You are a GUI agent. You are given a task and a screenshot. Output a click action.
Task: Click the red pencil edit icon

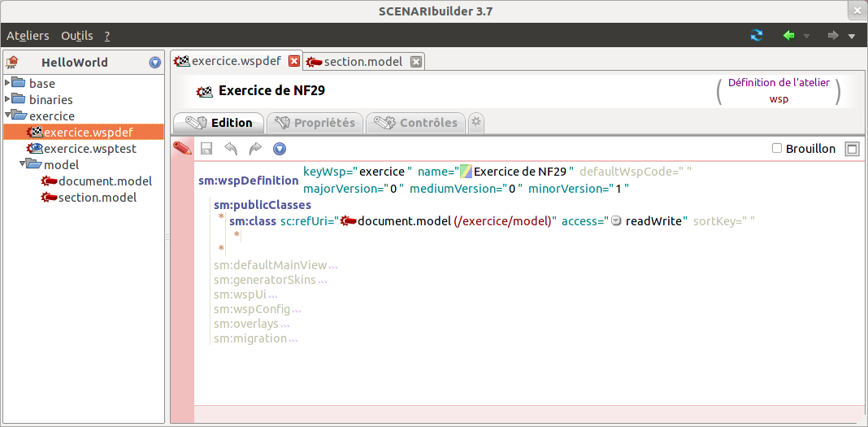(182, 148)
